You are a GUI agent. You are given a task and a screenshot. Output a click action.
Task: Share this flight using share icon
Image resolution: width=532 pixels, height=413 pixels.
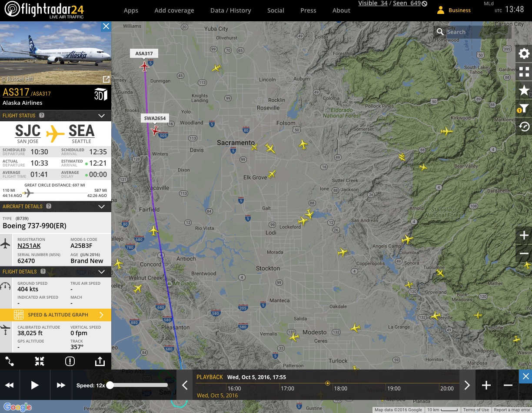point(100,361)
